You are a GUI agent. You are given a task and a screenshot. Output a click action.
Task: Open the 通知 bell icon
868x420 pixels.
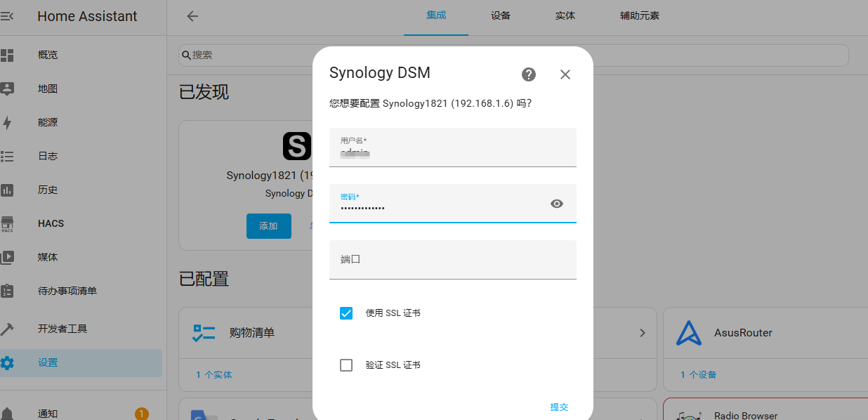7,413
